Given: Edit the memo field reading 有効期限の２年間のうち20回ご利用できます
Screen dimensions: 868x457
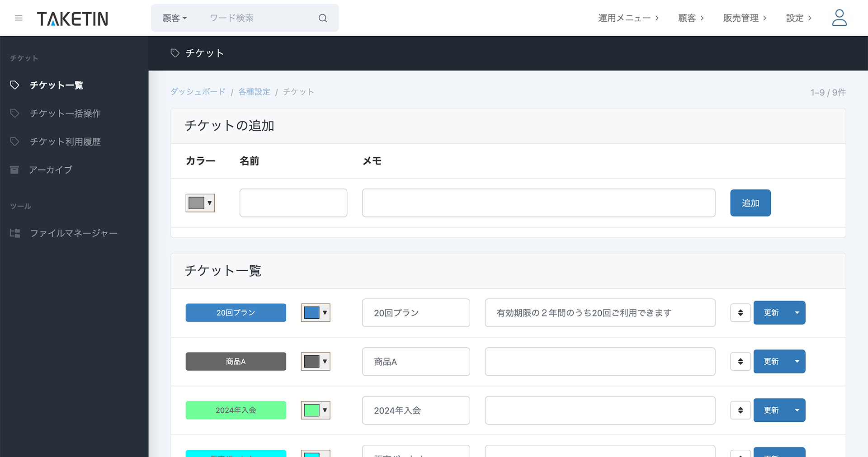Looking at the screenshot, I should (x=600, y=313).
